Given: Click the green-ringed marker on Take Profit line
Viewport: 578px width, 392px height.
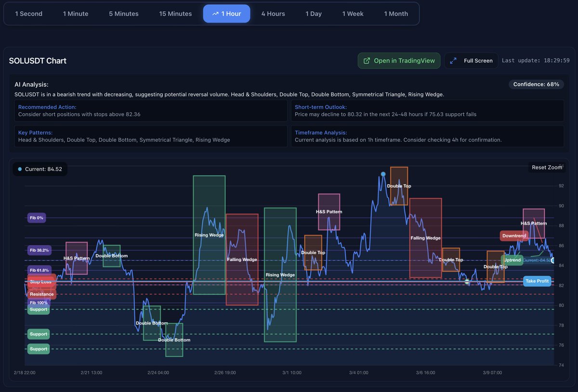Looking at the screenshot, I should click(467, 282).
